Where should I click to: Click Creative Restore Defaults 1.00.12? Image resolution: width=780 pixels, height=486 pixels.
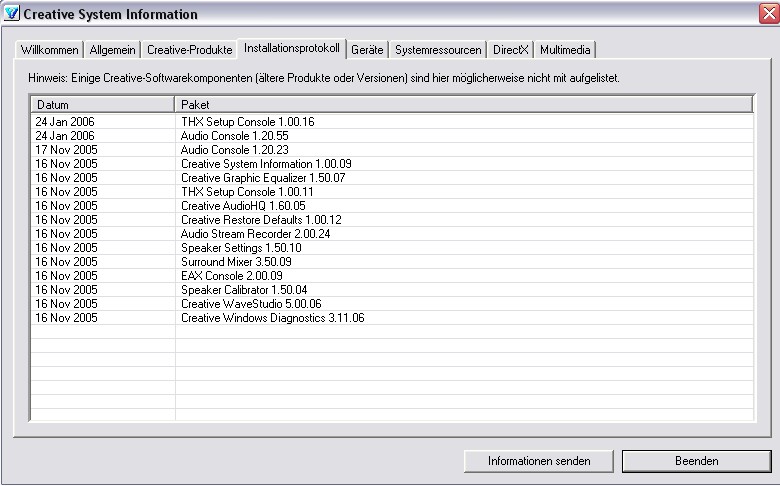(392, 219)
